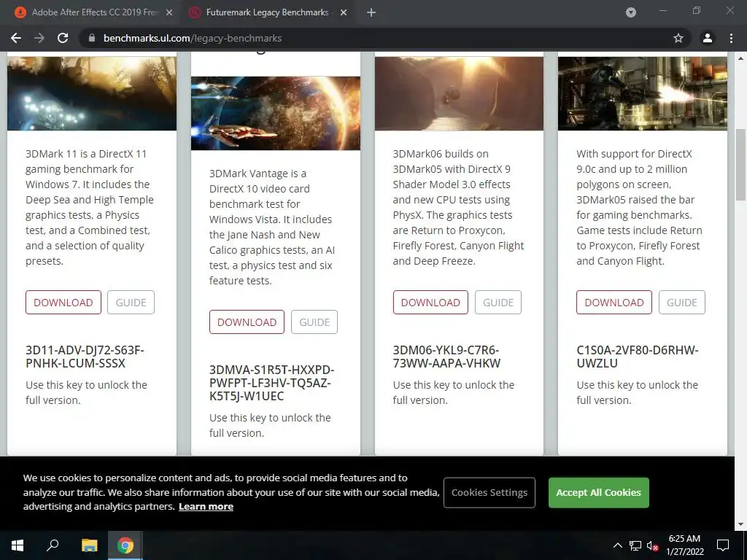
Task: Open the Windows Start menu
Action: coord(18,545)
